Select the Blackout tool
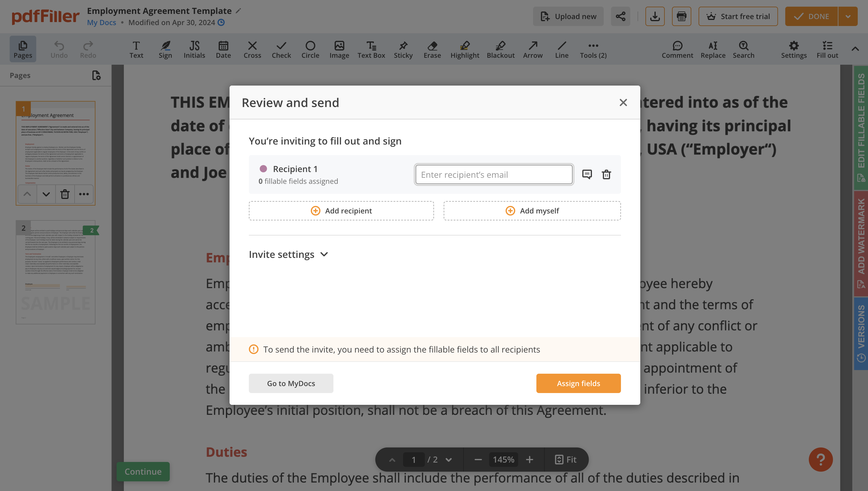This screenshot has width=868, height=491. tap(500, 49)
